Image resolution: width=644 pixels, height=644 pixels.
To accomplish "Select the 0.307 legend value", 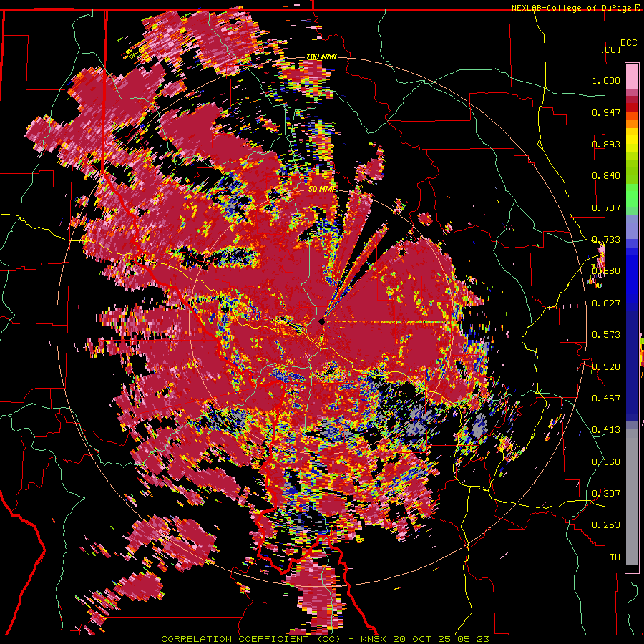I will [x=606, y=494].
